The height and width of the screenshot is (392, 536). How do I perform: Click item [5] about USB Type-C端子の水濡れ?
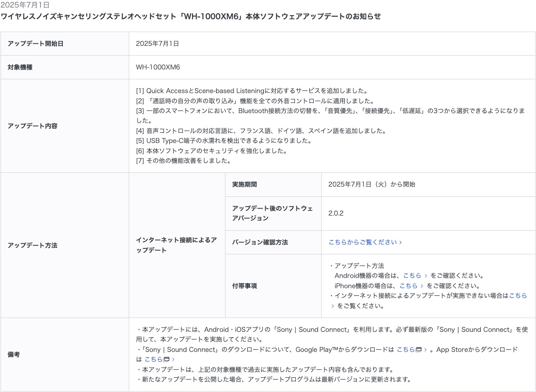coord(224,141)
